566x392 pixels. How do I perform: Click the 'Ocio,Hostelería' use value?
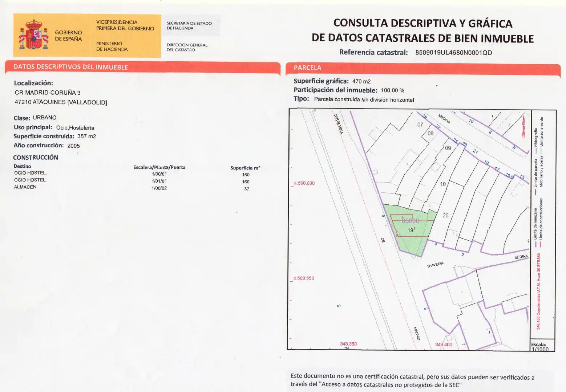tap(75, 128)
